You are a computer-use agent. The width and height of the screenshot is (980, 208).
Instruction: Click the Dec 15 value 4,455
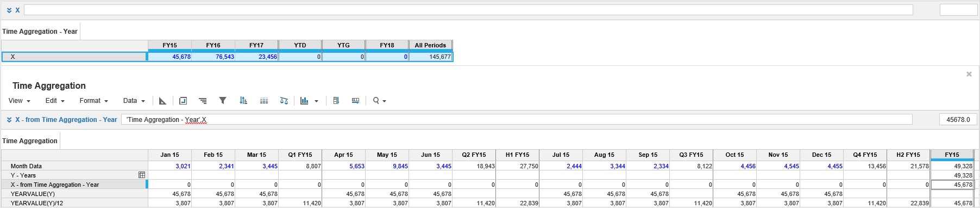821,166
